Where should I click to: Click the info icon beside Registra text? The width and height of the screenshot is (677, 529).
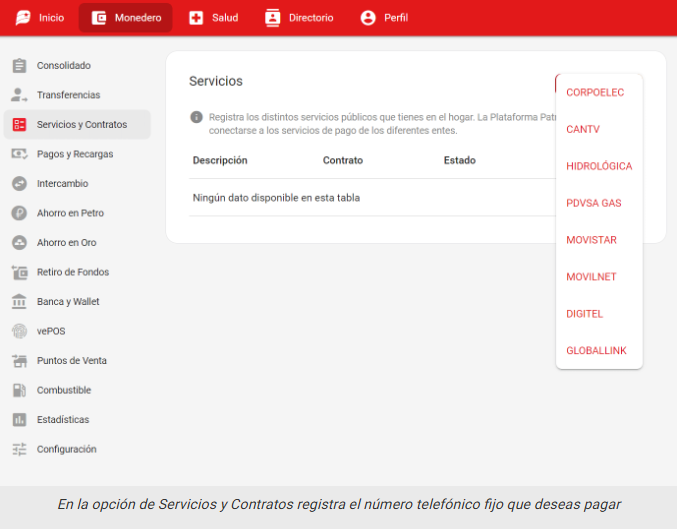(196, 117)
